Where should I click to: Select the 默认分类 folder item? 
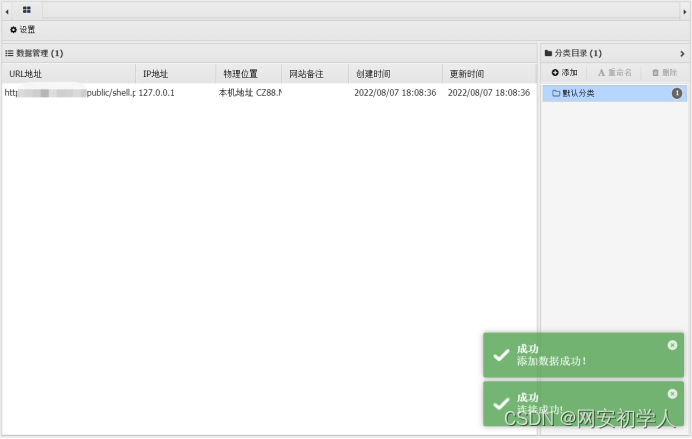614,93
